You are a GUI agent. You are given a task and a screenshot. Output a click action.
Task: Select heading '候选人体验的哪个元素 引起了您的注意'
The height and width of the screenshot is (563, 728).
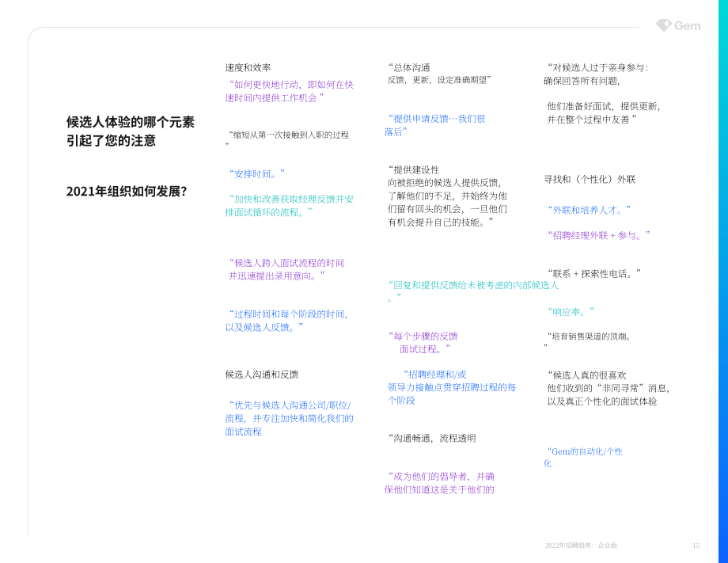131,131
